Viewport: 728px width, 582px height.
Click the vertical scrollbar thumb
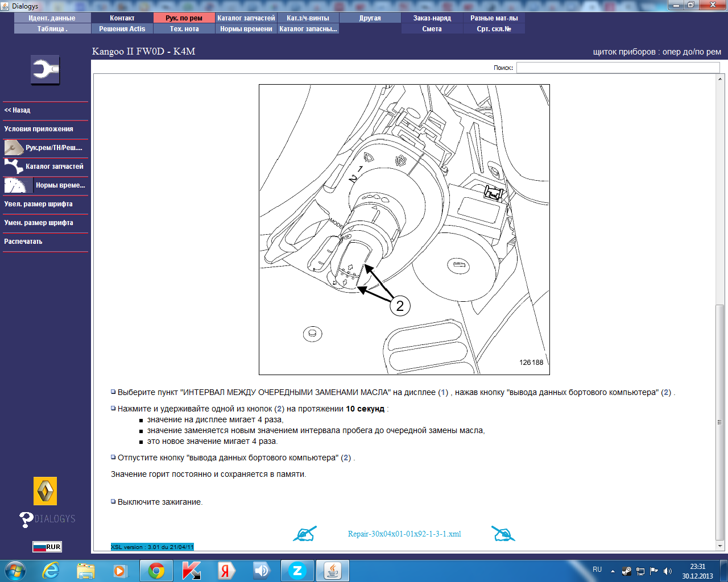[x=720, y=422]
